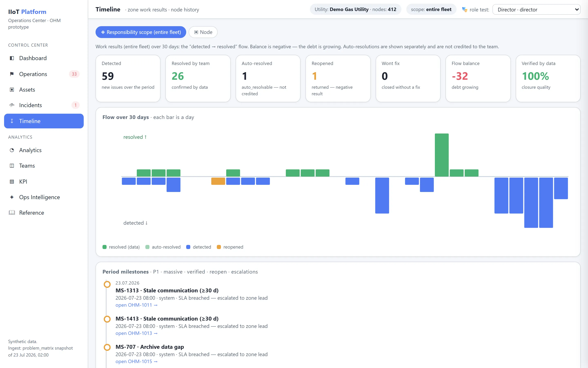Screen dimensions: 588x368
Task: Click the light green auto-resolved legend swatch
Action: [x=147, y=247]
